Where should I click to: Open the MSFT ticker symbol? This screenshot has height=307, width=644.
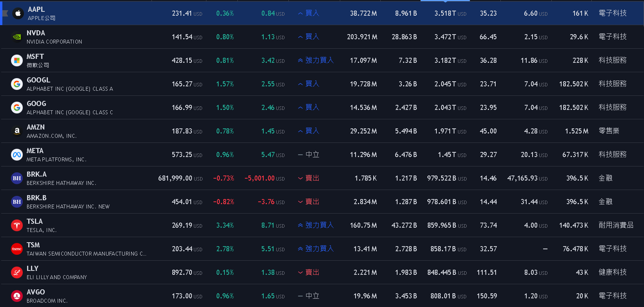35,57
